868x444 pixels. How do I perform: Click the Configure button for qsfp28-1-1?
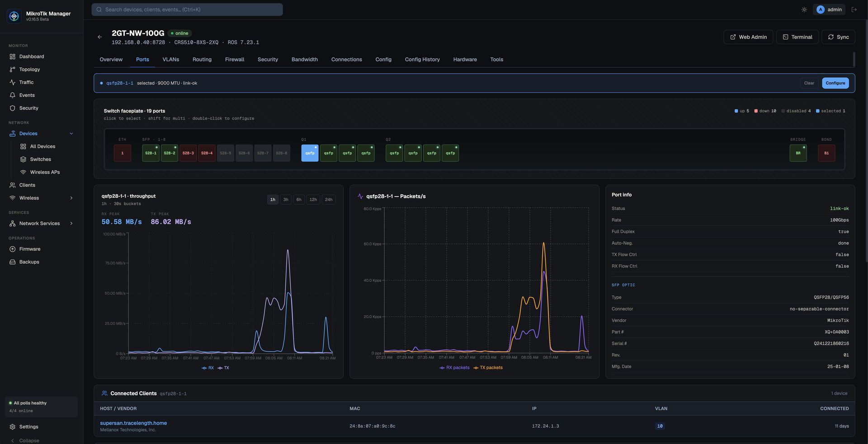(x=835, y=83)
